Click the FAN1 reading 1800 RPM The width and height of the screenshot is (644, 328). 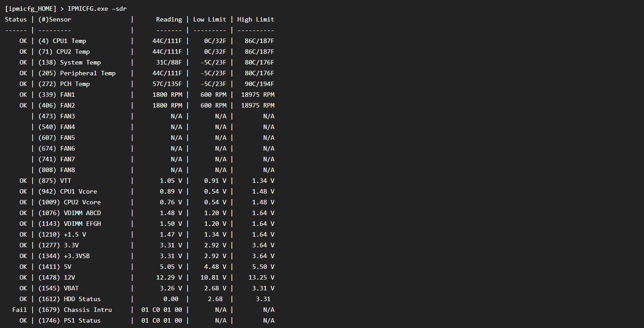click(x=167, y=95)
